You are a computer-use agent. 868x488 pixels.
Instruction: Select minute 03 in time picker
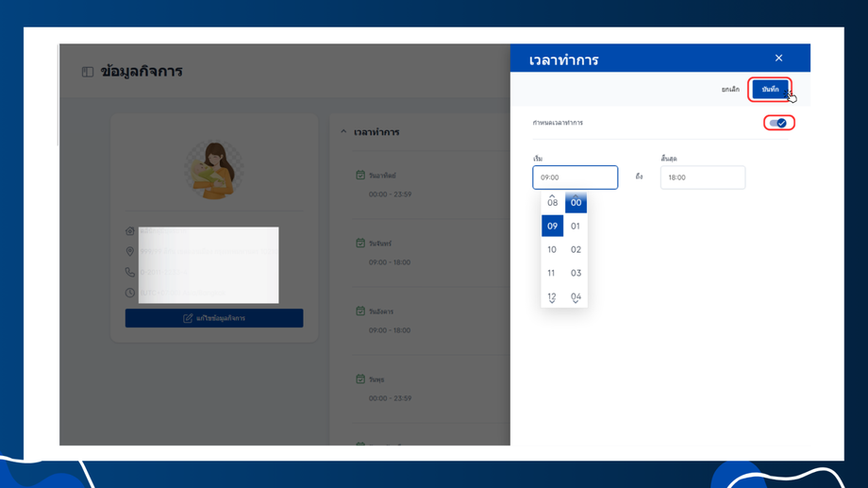click(x=576, y=273)
